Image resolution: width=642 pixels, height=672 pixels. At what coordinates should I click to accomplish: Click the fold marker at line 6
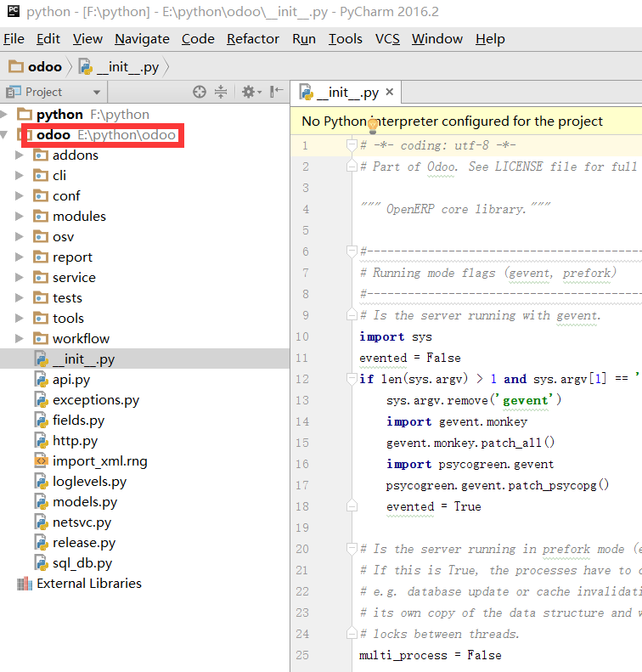pos(352,251)
